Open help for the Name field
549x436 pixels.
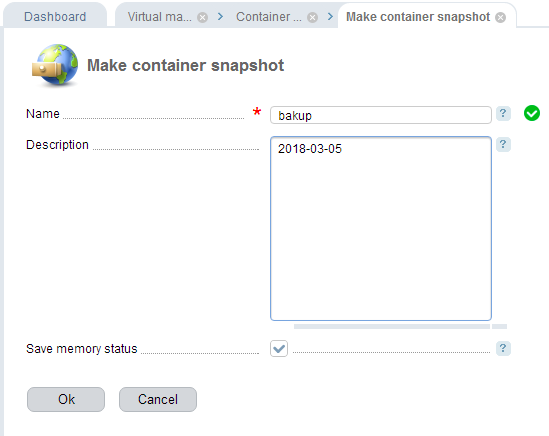tap(503, 113)
